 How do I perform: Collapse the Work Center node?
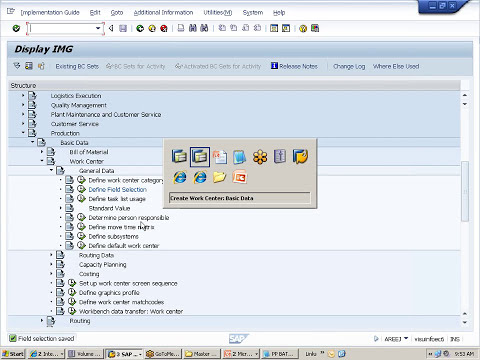[x=42, y=161]
